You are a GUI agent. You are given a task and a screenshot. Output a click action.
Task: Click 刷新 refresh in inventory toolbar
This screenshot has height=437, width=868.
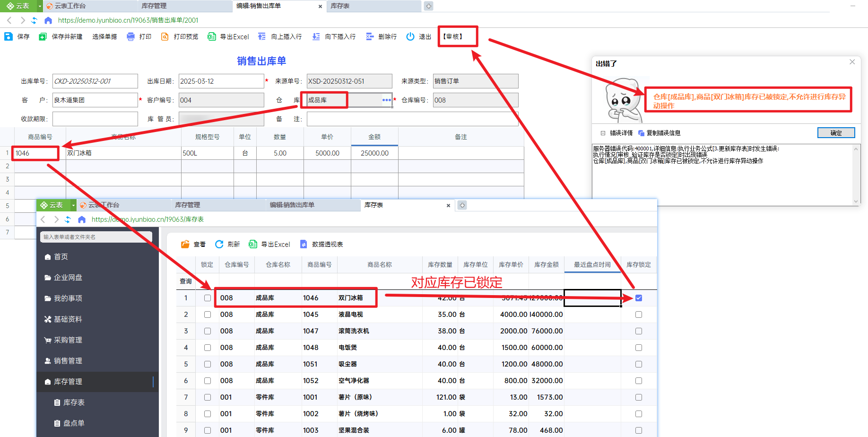(x=227, y=245)
